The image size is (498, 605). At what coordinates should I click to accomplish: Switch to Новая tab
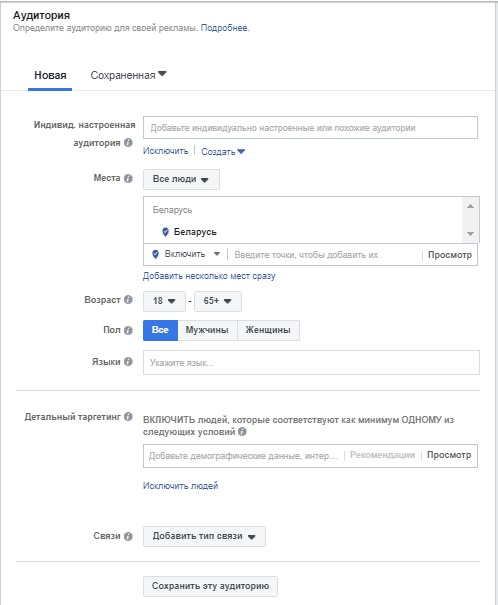(x=50, y=75)
